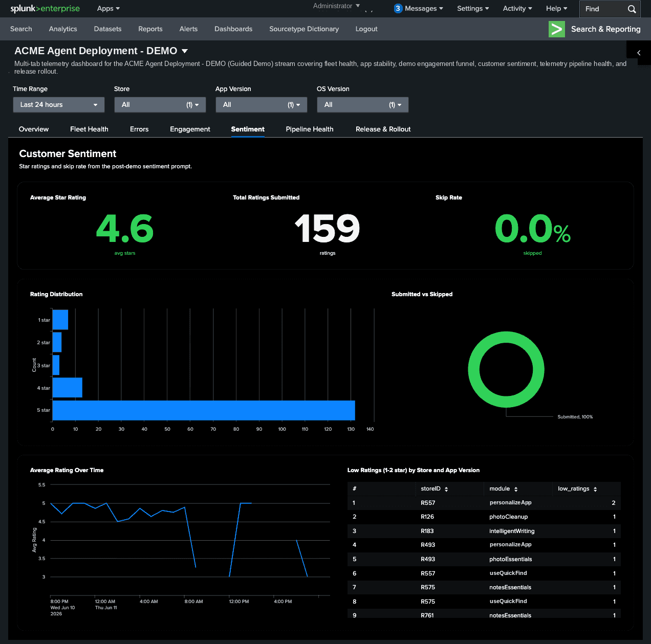Click the photoCleanup module cell

(x=509, y=517)
